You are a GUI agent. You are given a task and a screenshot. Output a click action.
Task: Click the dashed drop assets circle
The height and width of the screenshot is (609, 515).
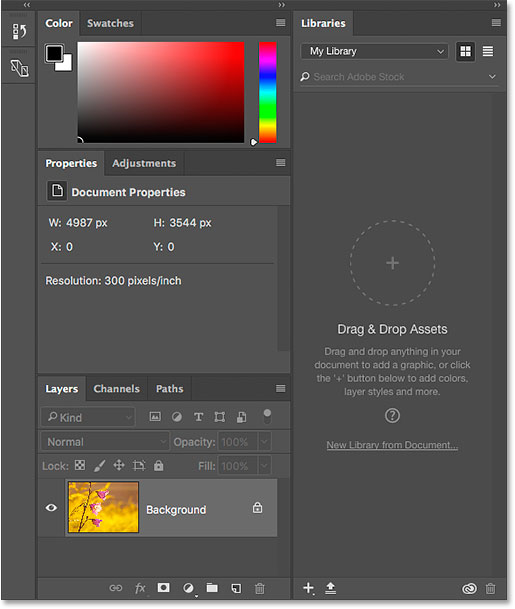pos(392,263)
